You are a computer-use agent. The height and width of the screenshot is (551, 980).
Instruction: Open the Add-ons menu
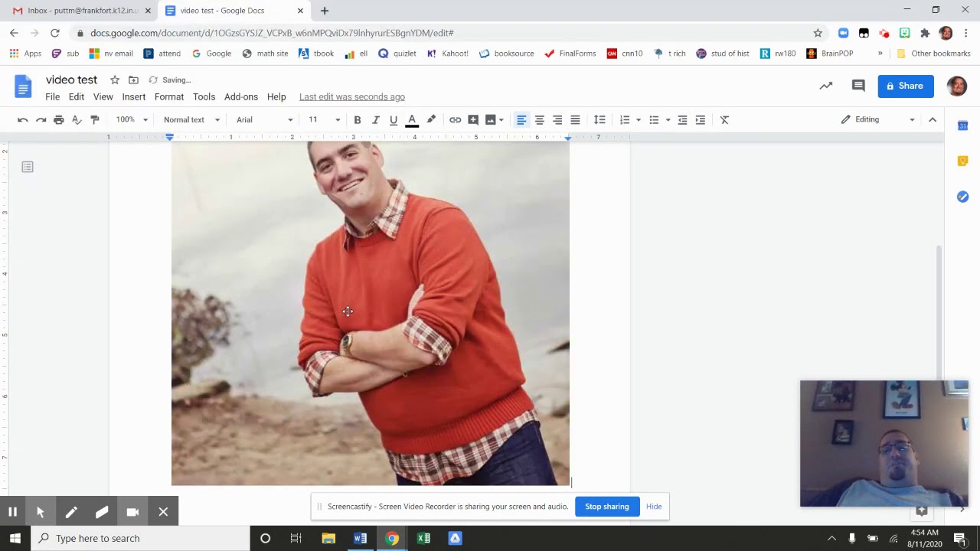click(x=241, y=96)
